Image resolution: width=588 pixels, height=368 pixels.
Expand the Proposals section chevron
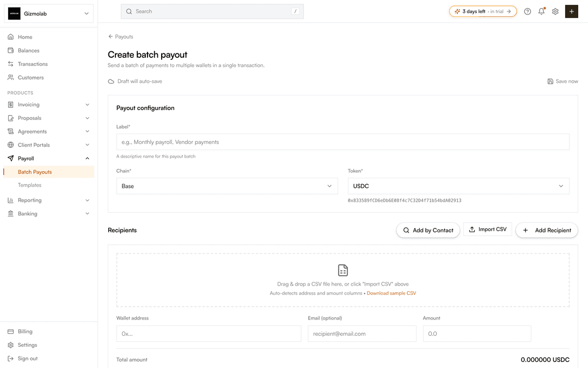87,118
